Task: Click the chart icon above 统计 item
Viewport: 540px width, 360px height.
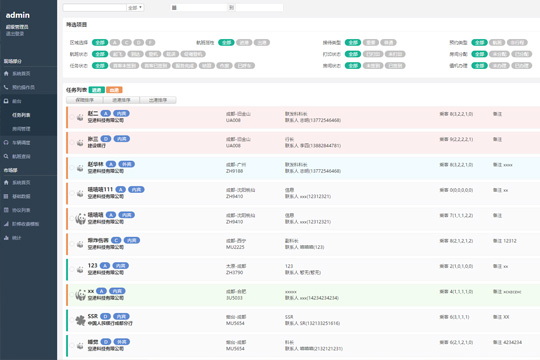Action: [x=6, y=224]
